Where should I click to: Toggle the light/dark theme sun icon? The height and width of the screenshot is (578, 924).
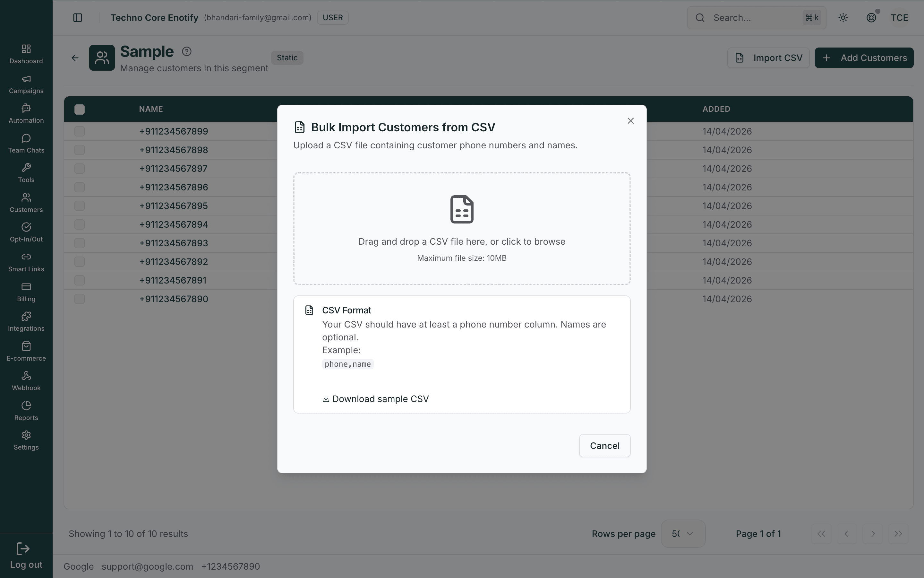point(843,18)
